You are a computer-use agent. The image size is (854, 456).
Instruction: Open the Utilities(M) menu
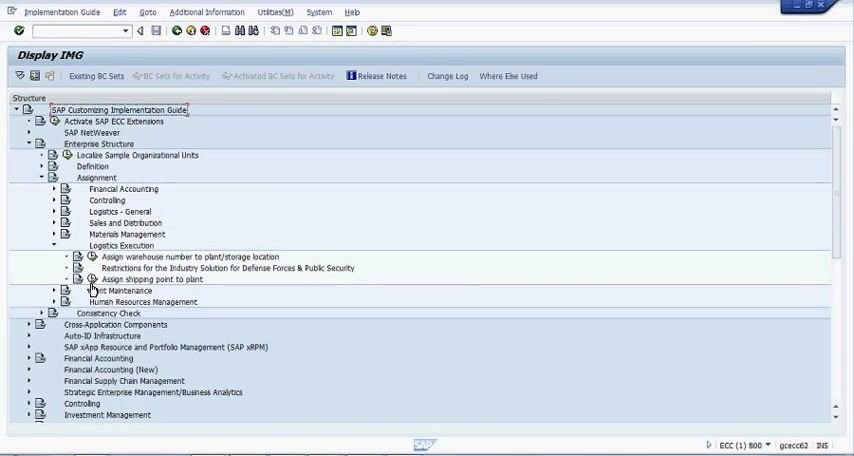[x=276, y=12]
